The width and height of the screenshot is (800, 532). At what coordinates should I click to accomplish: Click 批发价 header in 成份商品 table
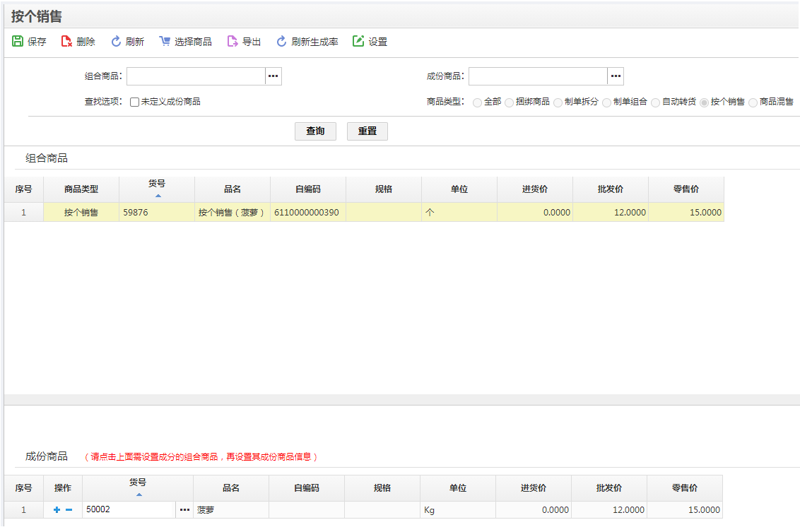(x=609, y=488)
